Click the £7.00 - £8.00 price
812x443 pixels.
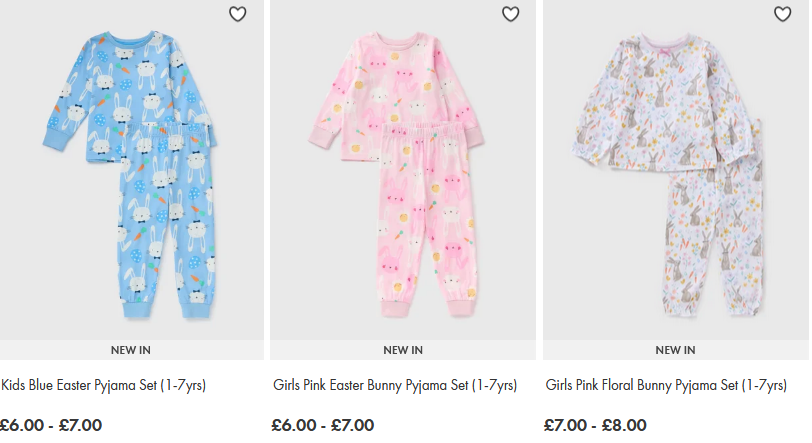pos(595,425)
